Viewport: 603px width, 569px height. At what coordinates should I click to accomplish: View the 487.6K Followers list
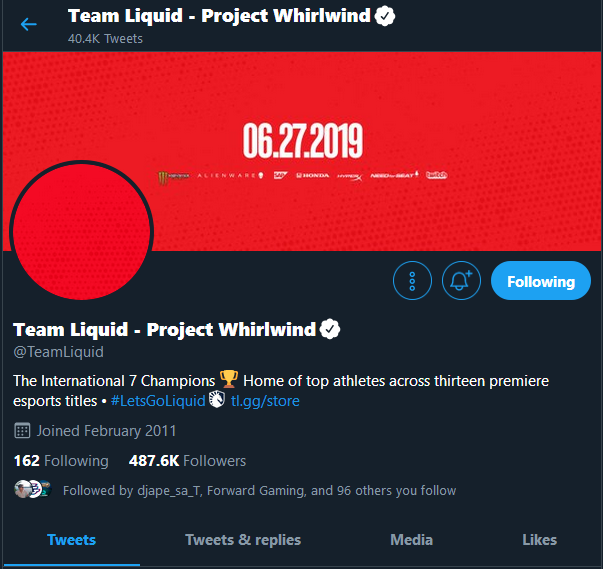tap(187, 461)
